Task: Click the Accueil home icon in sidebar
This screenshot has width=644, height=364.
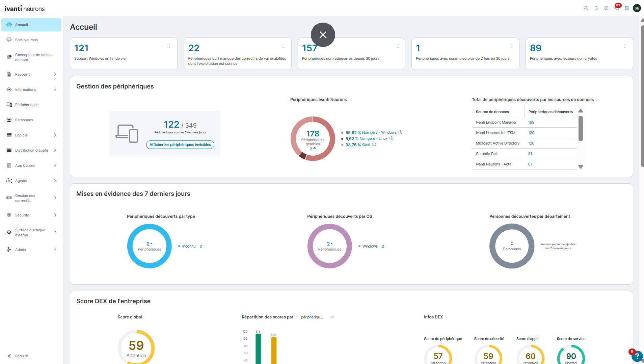Action: click(x=9, y=25)
